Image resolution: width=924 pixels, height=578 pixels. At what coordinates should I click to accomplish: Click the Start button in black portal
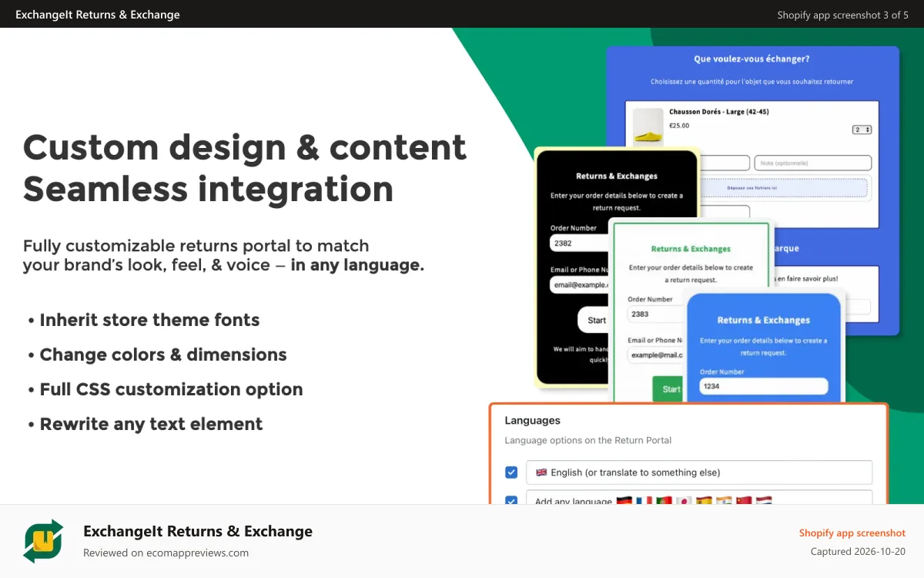tap(594, 320)
